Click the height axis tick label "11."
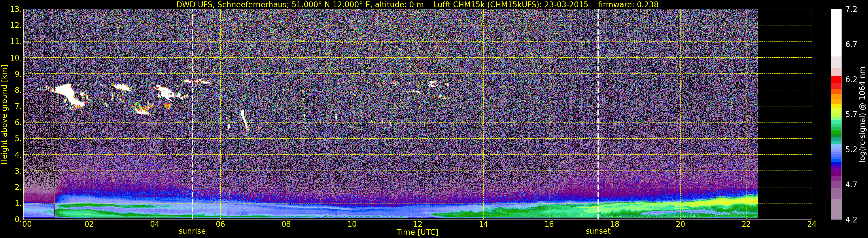The height and width of the screenshot is (238, 868). pos(16,42)
